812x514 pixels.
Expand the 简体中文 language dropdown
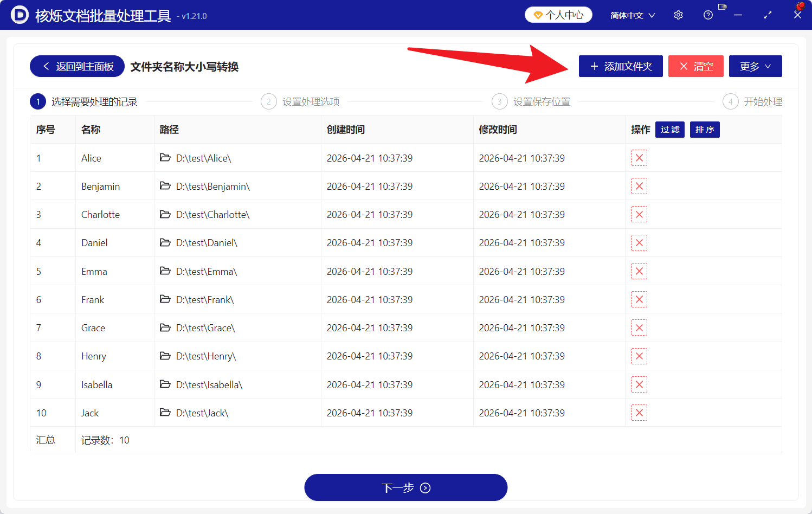632,15
